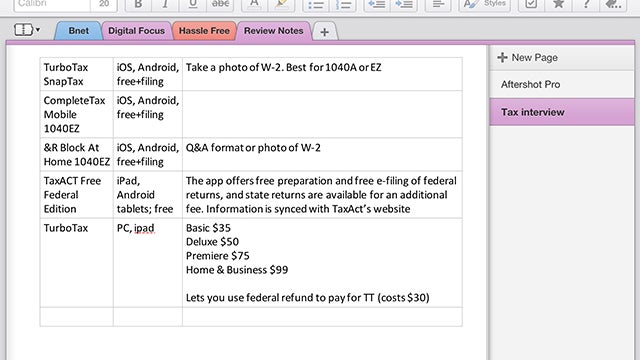Click 'Deluxe $50' line
This screenshot has height=360, width=640.
pos(212,242)
